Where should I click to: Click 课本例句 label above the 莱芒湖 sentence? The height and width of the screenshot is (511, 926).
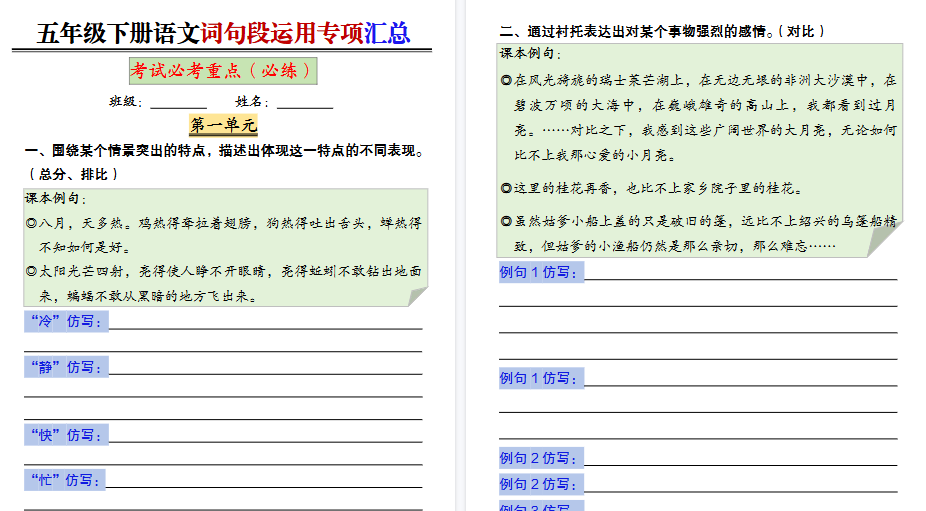[530, 53]
